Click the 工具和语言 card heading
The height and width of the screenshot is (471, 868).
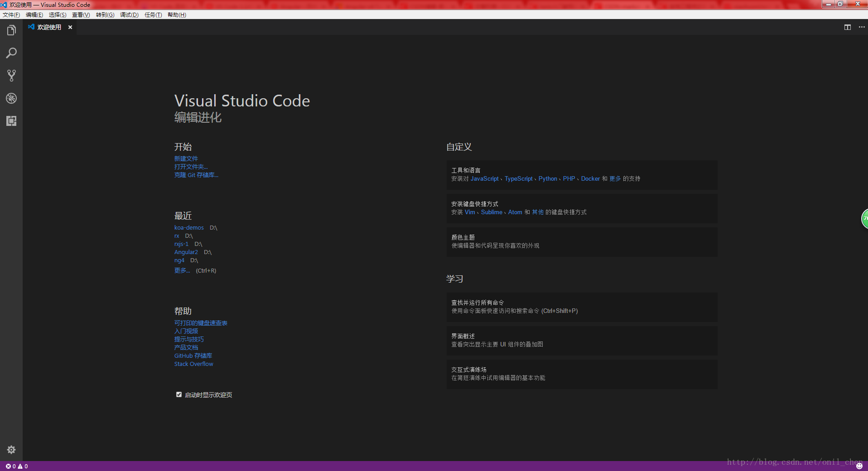pos(466,170)
